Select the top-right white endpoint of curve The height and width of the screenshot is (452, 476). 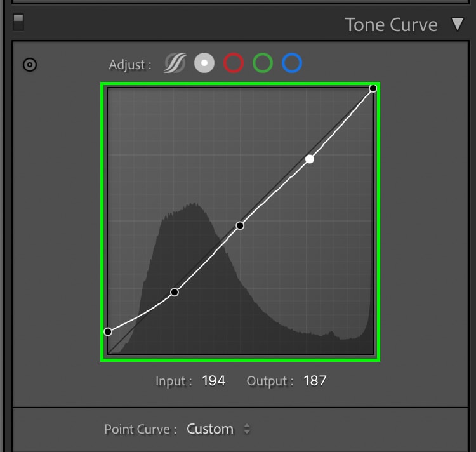tap(373, 88)
